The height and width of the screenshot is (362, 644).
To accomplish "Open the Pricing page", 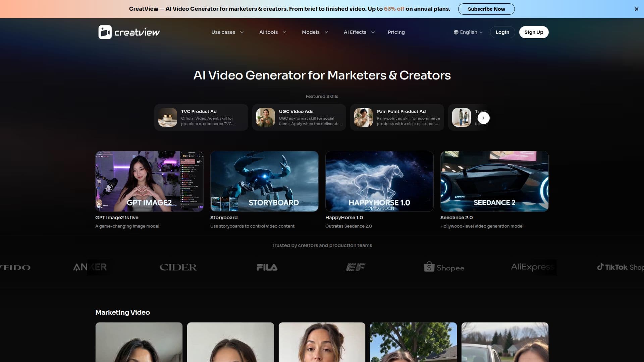I will point(396,32).
